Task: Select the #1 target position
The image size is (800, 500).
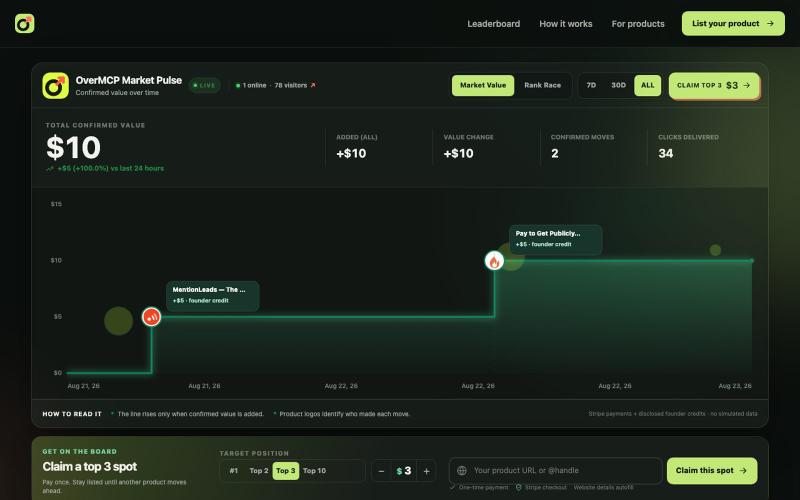Action: pos(233,470)
